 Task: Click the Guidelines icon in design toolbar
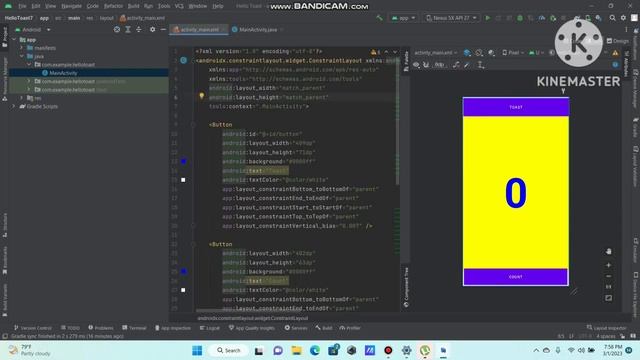point(481,65)
